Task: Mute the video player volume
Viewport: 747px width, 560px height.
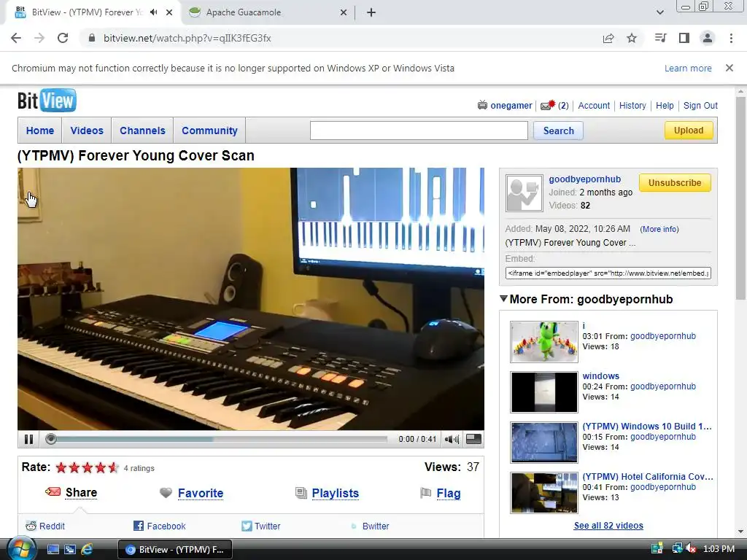Action: point(452,439)
